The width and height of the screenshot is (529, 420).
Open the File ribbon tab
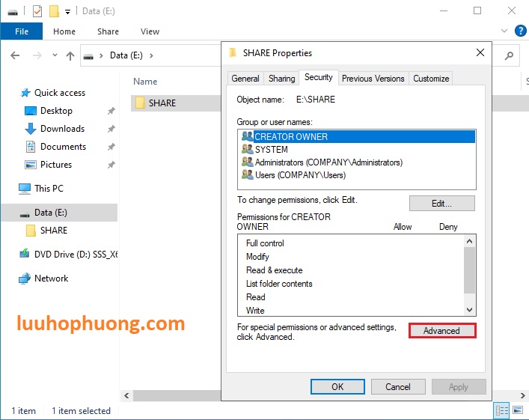pos(22,31)
